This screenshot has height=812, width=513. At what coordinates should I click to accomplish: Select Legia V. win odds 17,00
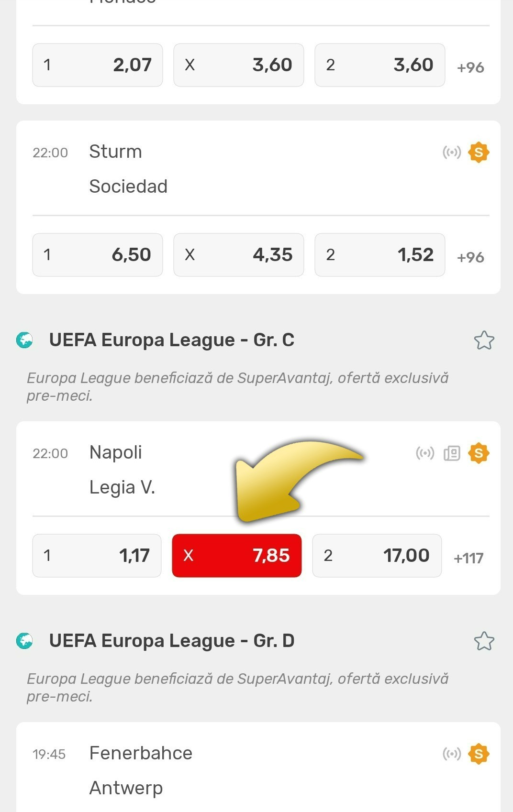[377, 556]
